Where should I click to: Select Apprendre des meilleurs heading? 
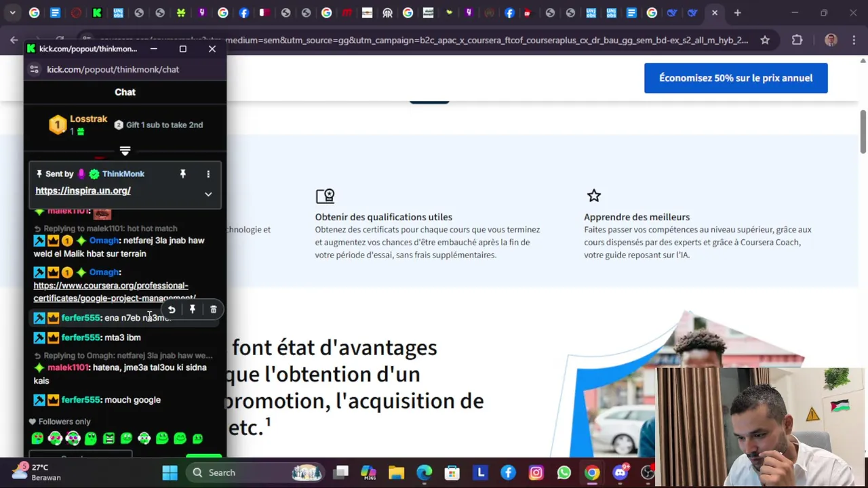tap(637, 217)
